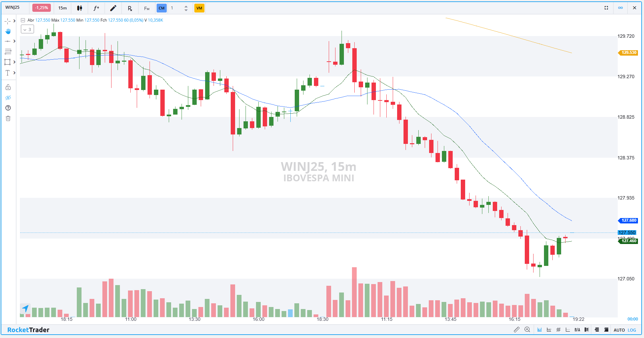The height and width of the screenshot is (338, 644).
Task: Select the text annotation tool
Action: (x=7, y=72)
